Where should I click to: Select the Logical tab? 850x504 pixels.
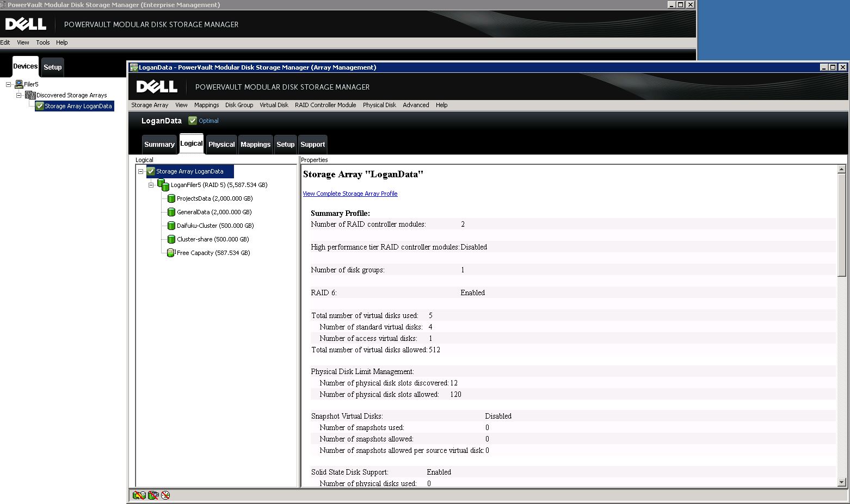[192, 144]
